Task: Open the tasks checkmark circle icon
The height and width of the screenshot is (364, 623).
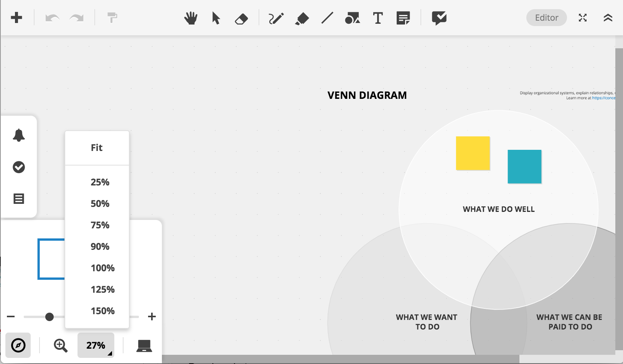Action: point(19,167)
